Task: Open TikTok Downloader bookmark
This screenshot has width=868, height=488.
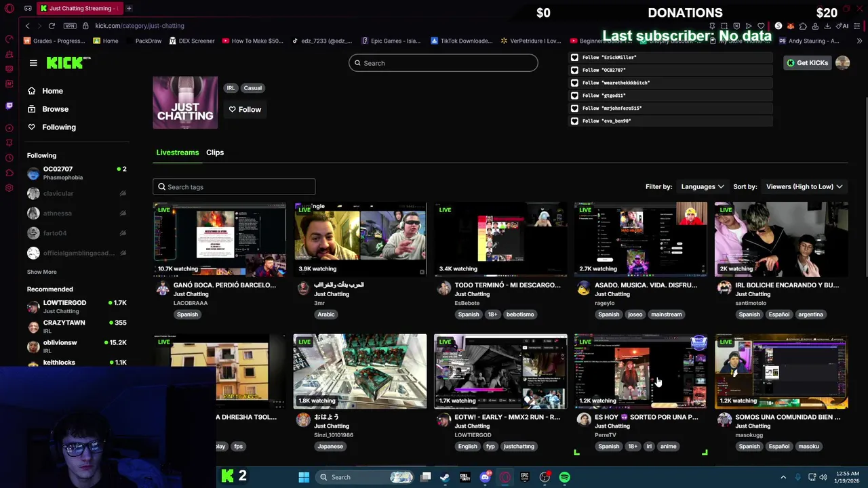Action: [x=461, y=41]
